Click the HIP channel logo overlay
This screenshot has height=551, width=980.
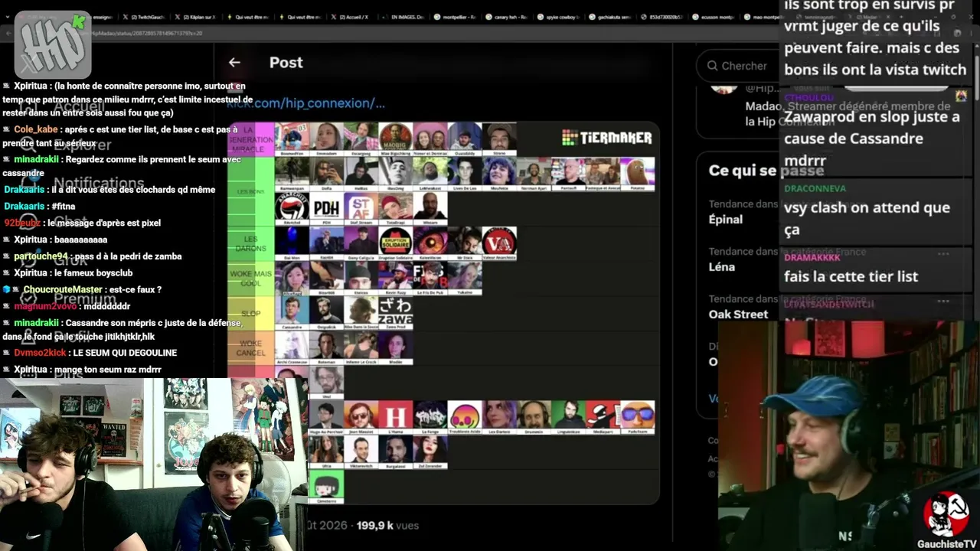(52, 44)
